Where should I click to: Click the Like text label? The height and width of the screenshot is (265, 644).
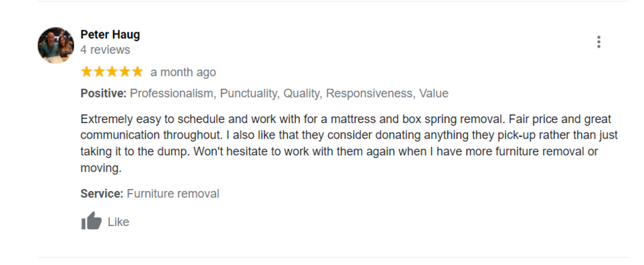click(x=119, y=222)
